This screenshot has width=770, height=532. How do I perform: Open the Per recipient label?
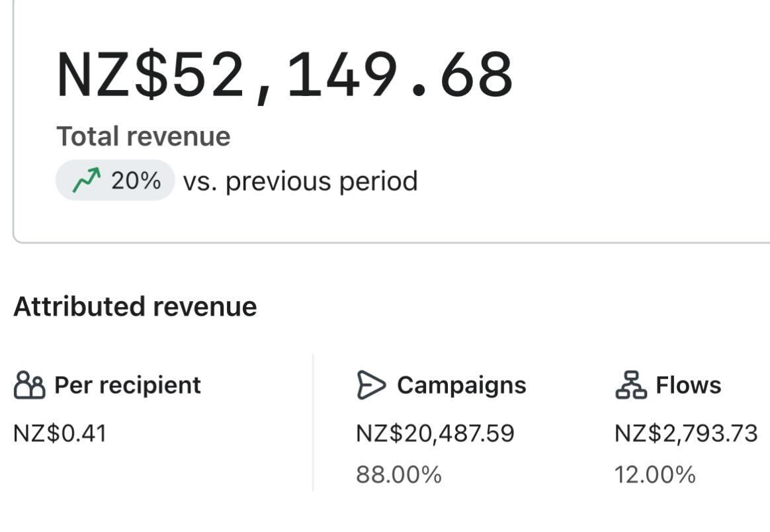128,385
